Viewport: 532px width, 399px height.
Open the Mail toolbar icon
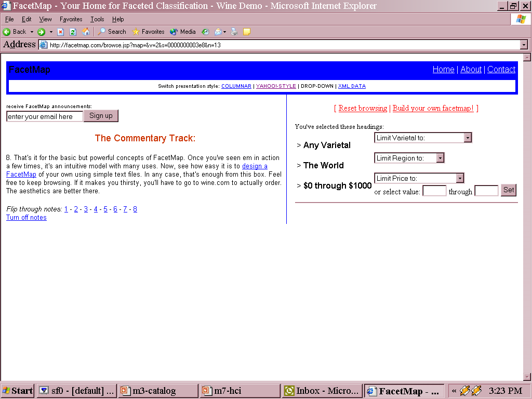(x=218, y=32)
